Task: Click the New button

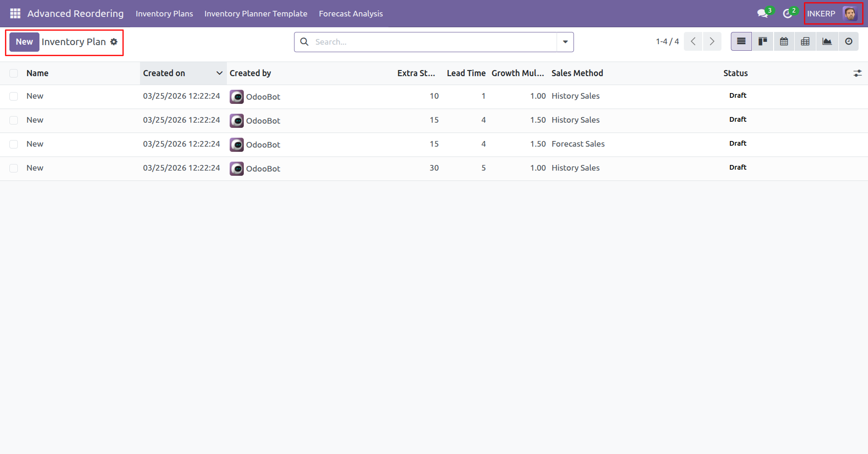Action: click(x=24, y=42)
